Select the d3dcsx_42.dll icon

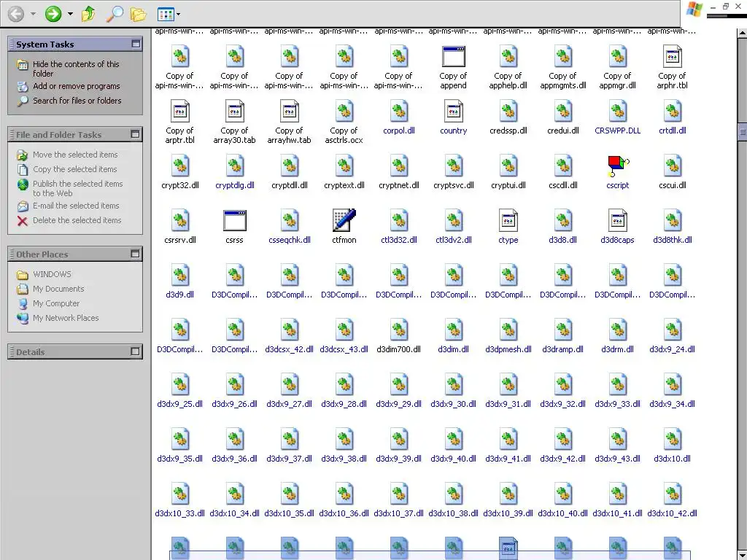click(x=289, y=330)
